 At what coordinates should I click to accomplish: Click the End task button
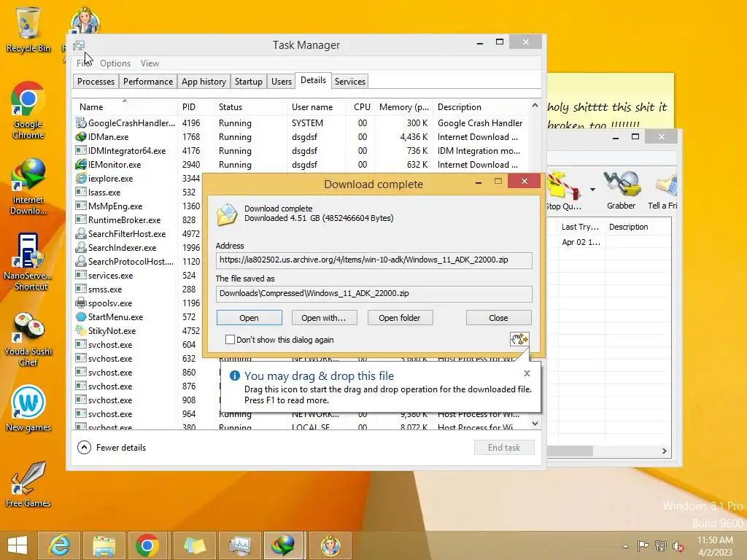(504, 448)
